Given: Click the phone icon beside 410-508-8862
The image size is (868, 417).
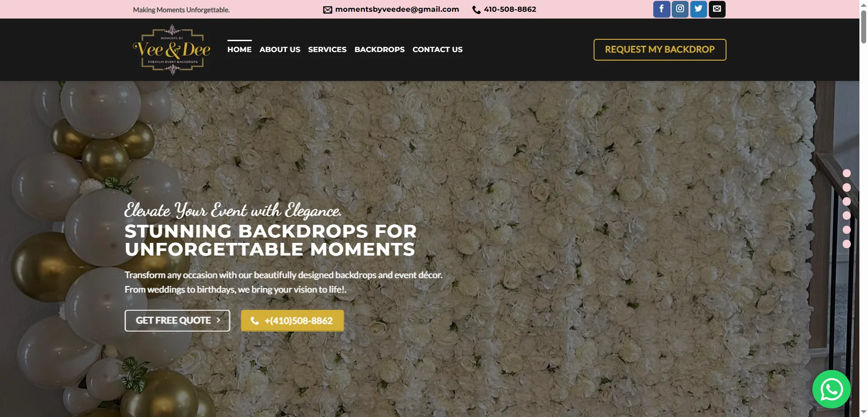Looking at the screenshot, I should (x=476, y=10).
